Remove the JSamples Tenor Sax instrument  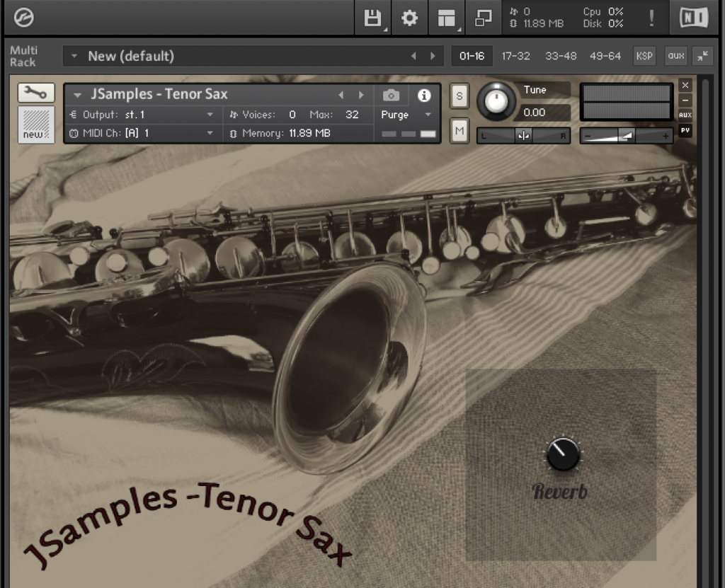coord(685,85)
